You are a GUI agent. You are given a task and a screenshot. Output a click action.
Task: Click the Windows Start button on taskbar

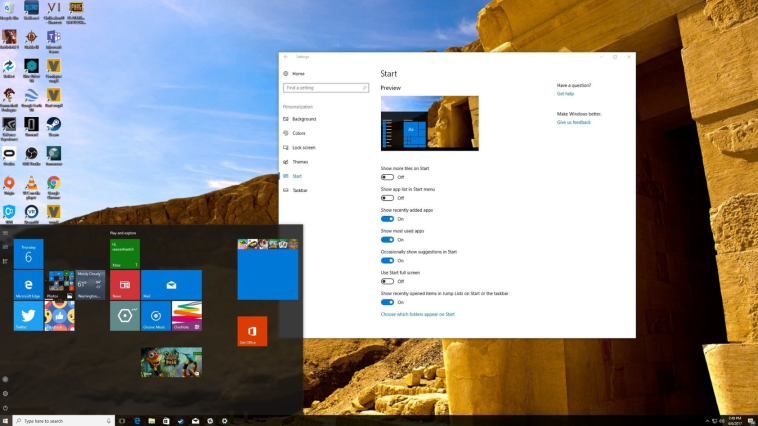pos(6,421)
